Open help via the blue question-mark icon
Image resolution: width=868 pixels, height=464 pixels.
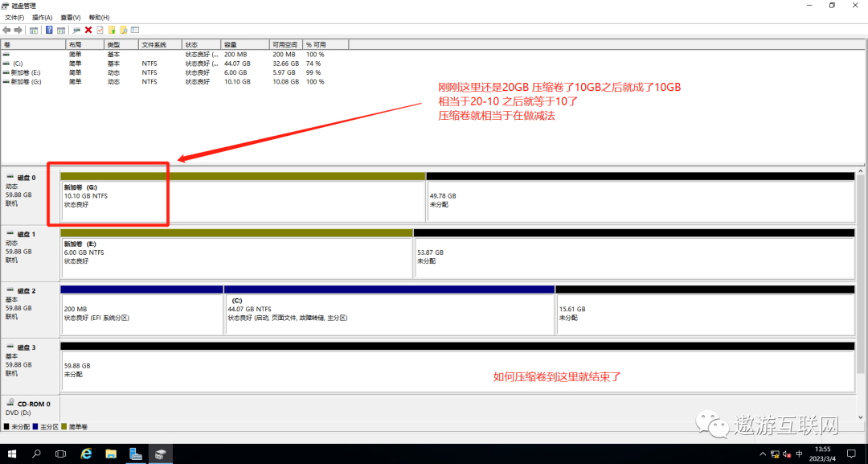[x=49, y=30]
